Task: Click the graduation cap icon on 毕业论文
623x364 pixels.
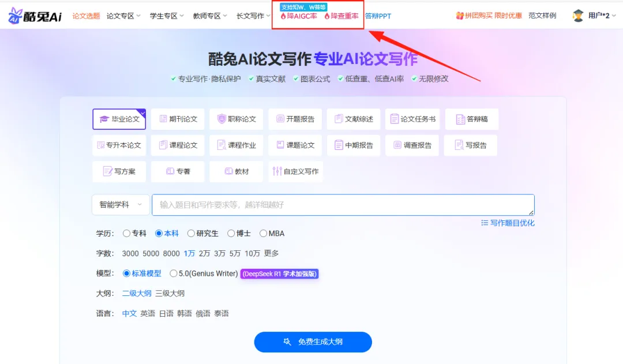Action: (x=104, y=119)
